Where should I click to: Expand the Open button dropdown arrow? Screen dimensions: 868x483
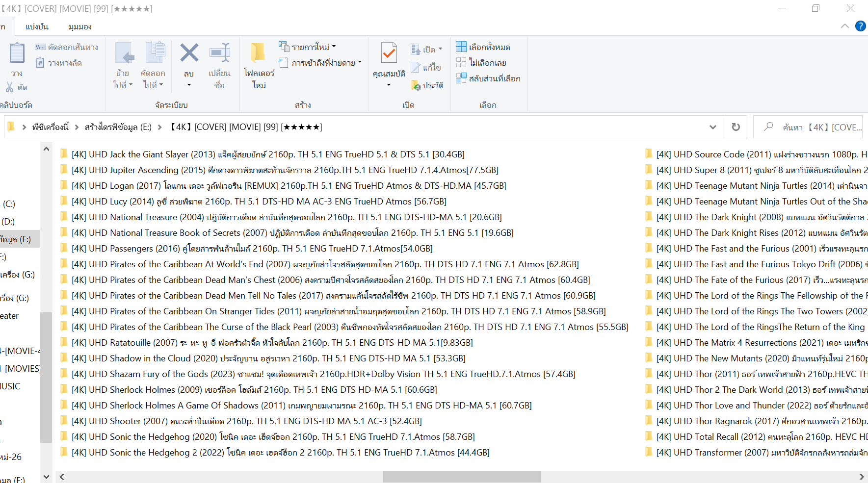pos(440,49)
